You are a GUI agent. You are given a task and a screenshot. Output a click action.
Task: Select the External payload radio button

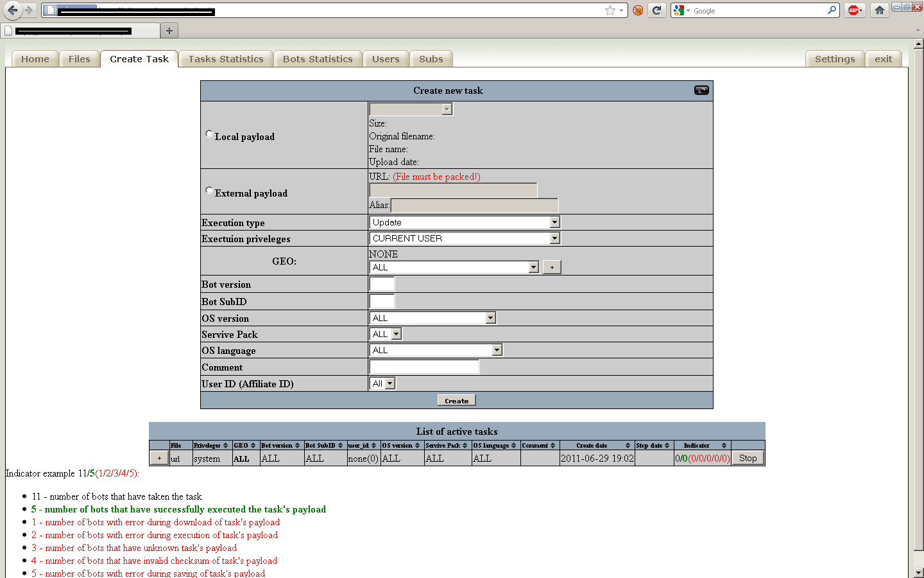click(x=209, y=191)
